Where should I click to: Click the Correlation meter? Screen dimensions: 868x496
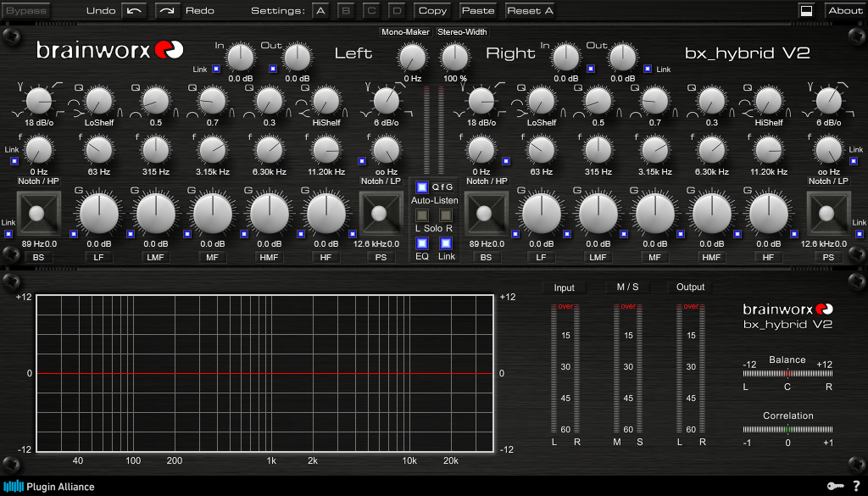(787, 429)
